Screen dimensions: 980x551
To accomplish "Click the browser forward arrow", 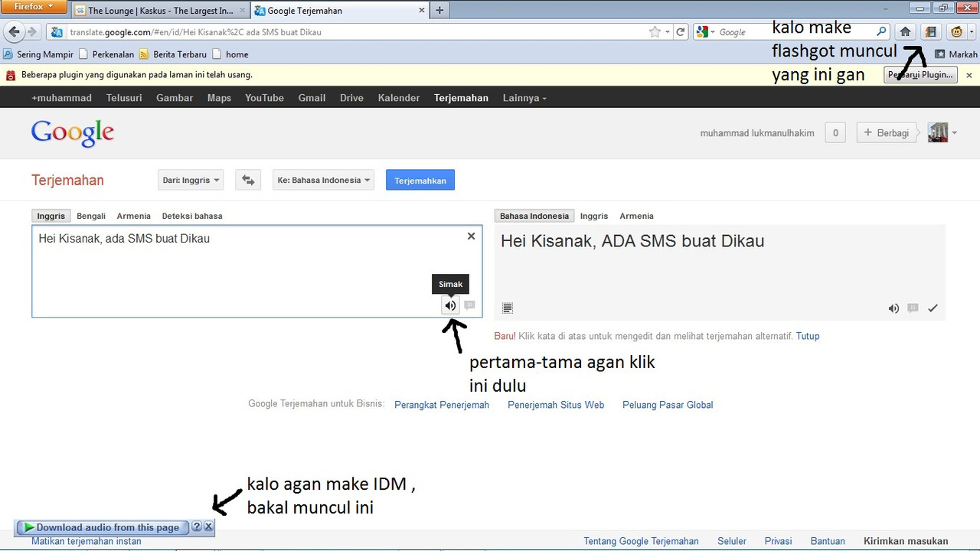I will click(x=32, y=32).
